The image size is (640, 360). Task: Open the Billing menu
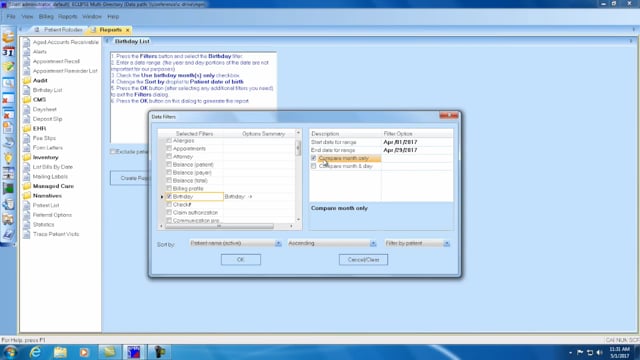coord(46,17)
